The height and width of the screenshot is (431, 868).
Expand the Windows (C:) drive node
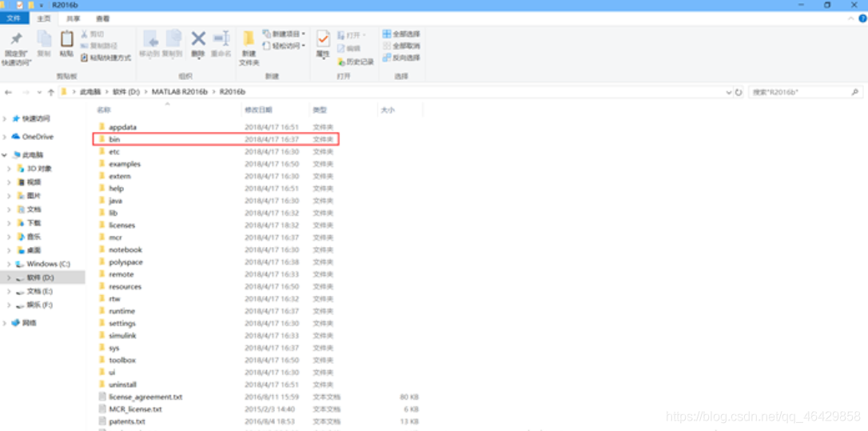[x=10, y=264]
